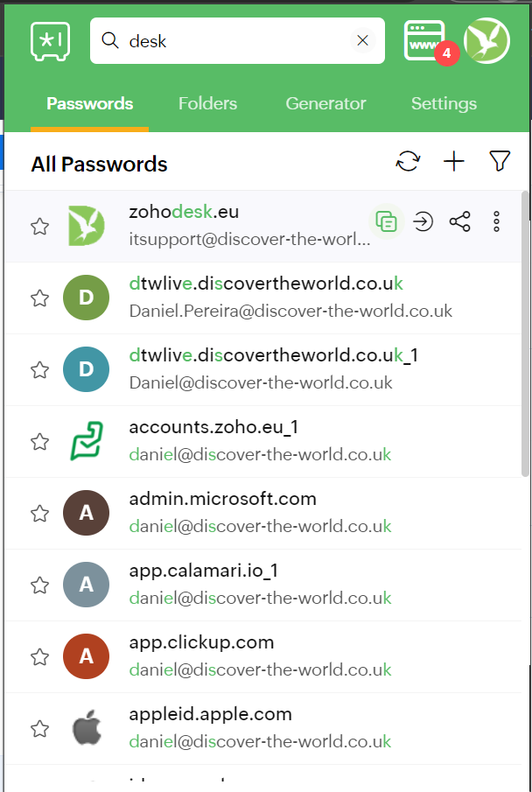Open the Generator tab
Image resolution: width=532 pixels, height=792 pixels.
(x=325, y=103)
